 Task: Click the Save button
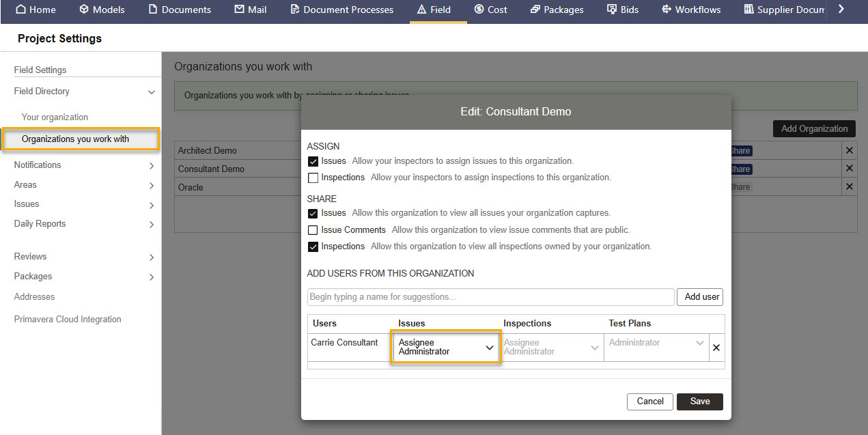699,402
